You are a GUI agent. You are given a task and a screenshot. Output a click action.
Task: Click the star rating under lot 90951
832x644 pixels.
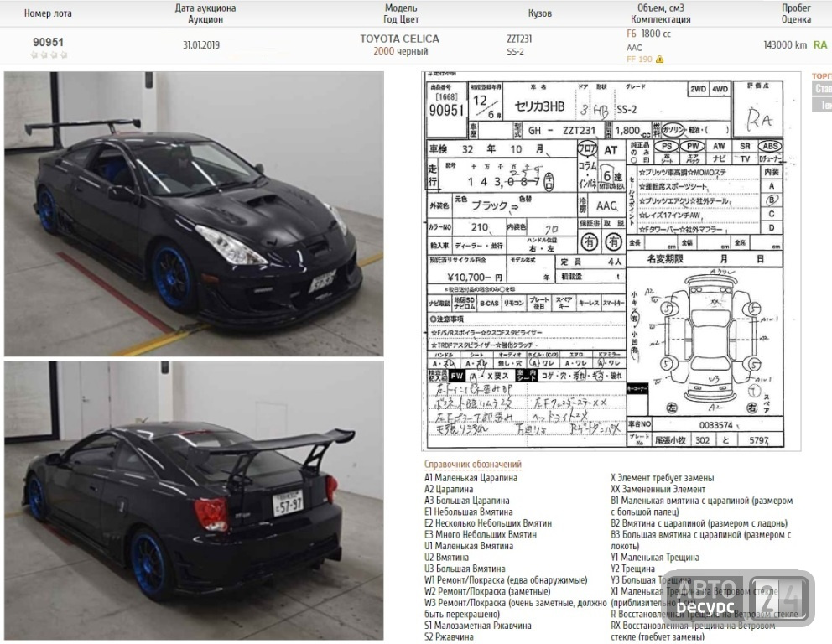[49, 55]
